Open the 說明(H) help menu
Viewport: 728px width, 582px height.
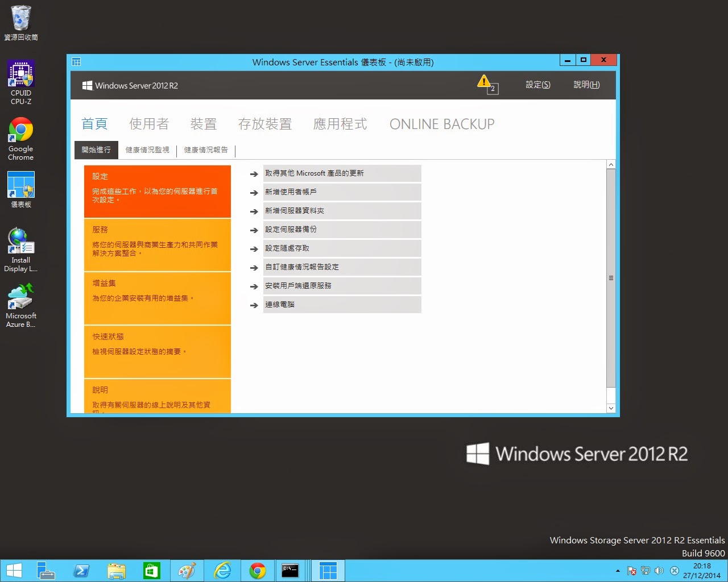pyautogui.click(x=586, y=85)
